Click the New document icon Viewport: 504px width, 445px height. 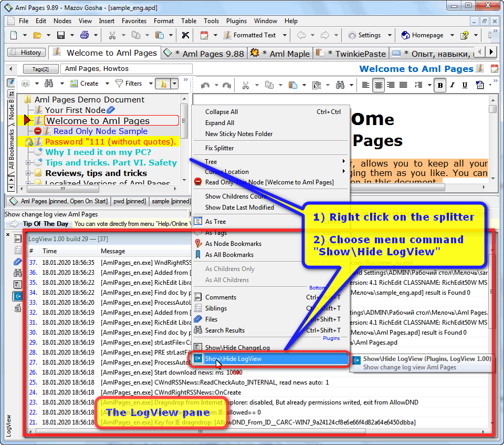pyautogui.click(x=14, y=35)
